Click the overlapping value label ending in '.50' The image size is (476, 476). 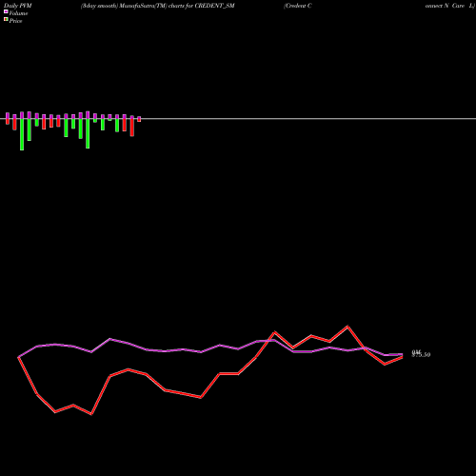pyautogui.click(x=421, y=354)
